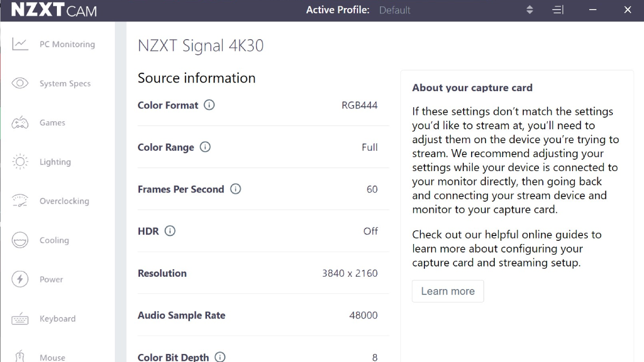644x362 pixels.
Task: Select the NZXT Signal 4K30 heading
Action: click(x=201, y=46)
